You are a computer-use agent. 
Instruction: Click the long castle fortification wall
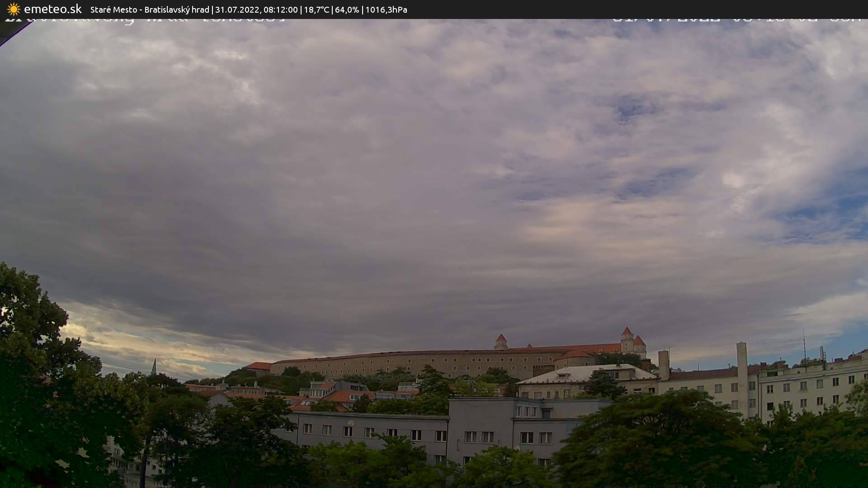(407, 364)
